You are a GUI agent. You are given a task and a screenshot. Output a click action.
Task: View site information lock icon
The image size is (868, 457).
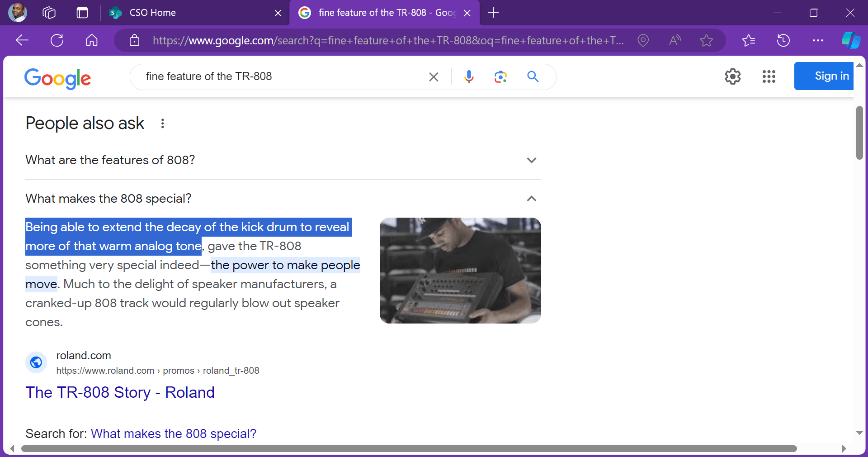tap(134, 40)
